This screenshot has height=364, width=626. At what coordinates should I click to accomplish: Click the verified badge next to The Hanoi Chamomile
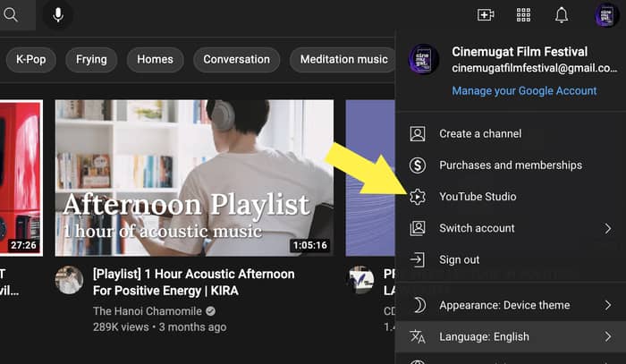211,311
